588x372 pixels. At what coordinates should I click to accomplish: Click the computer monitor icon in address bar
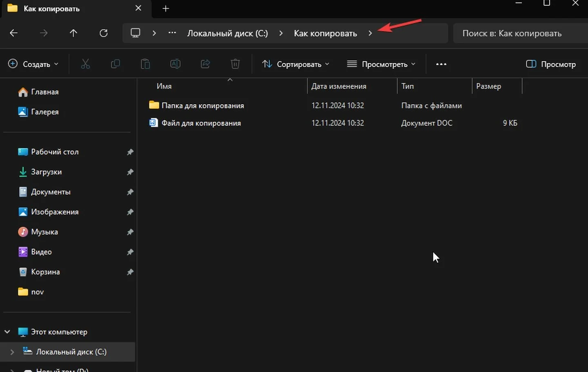[135, 33]
